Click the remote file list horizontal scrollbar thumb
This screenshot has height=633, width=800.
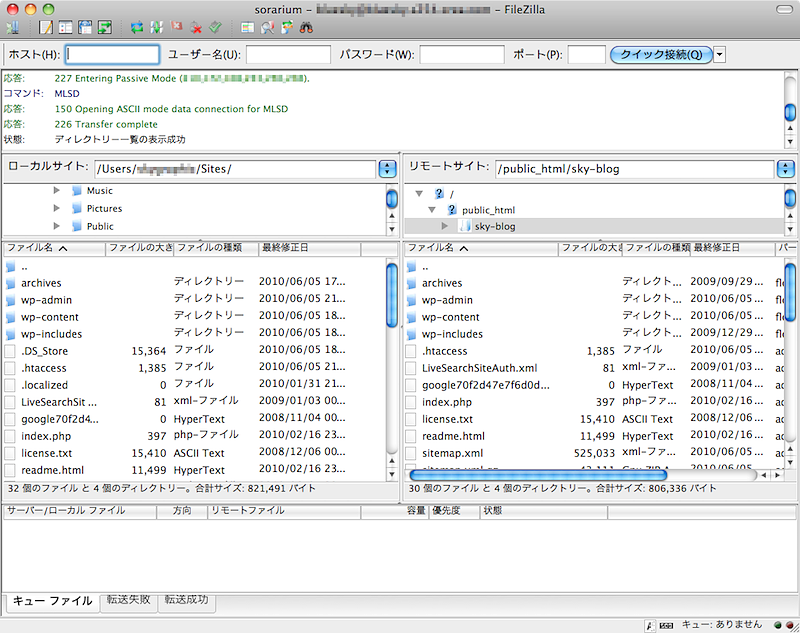pyautogui.click(x=538, y=475)
